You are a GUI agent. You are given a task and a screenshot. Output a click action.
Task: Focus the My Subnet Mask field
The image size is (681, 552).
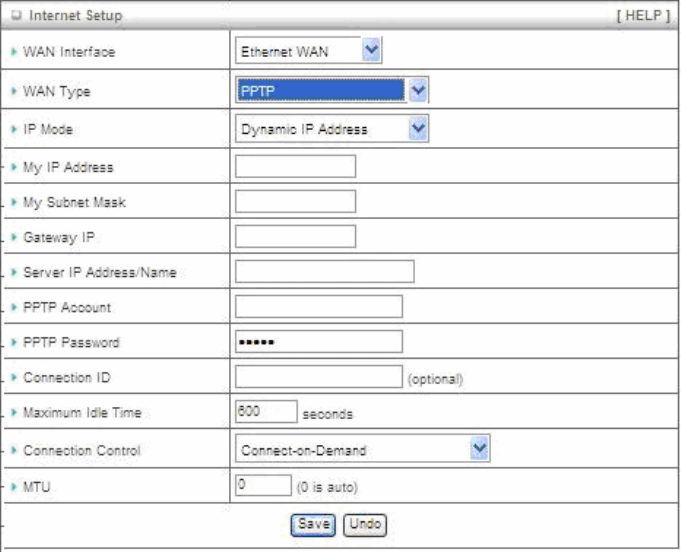(x=296, y=202)
